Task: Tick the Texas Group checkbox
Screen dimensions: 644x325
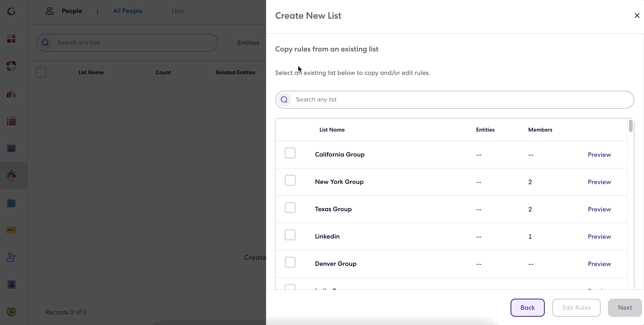Action: tap(290, 208)
